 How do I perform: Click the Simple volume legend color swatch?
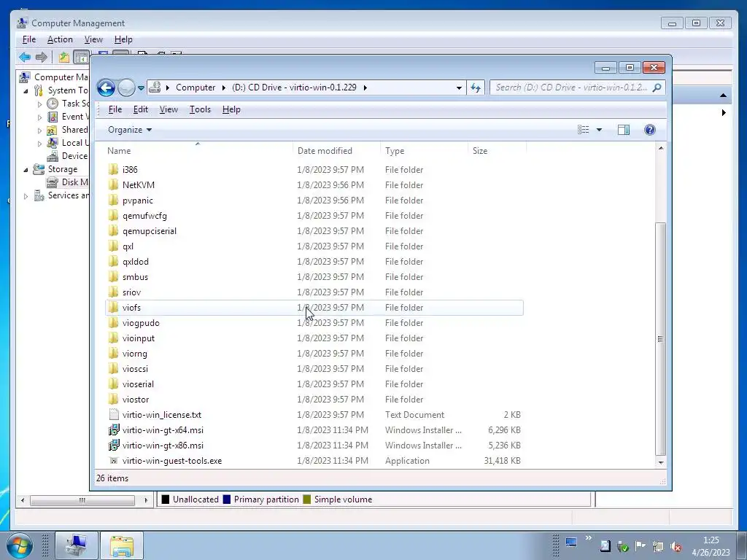click(x=307, y=499)
